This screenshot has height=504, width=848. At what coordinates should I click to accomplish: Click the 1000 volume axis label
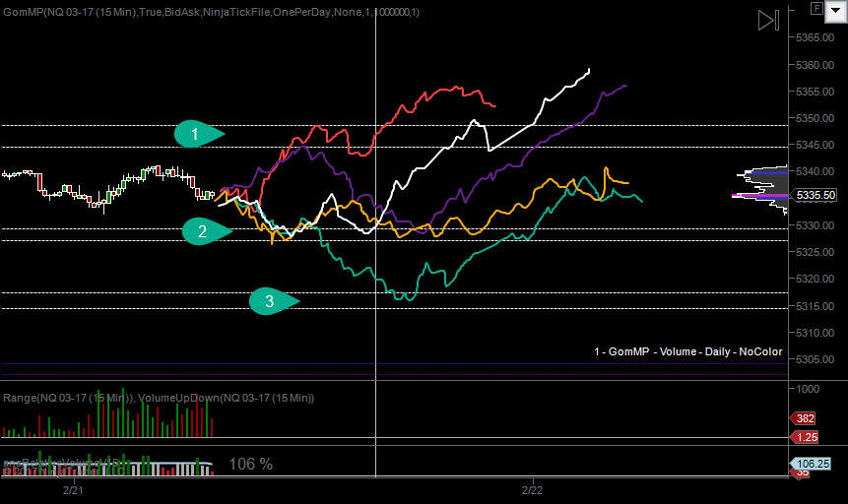pyautogui.click(x=808, y=389)
